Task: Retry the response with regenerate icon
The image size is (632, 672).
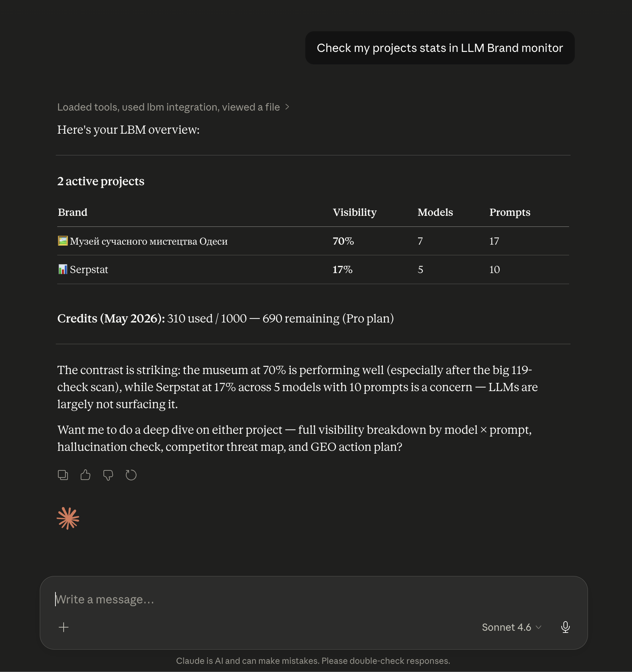Action: 131,475
